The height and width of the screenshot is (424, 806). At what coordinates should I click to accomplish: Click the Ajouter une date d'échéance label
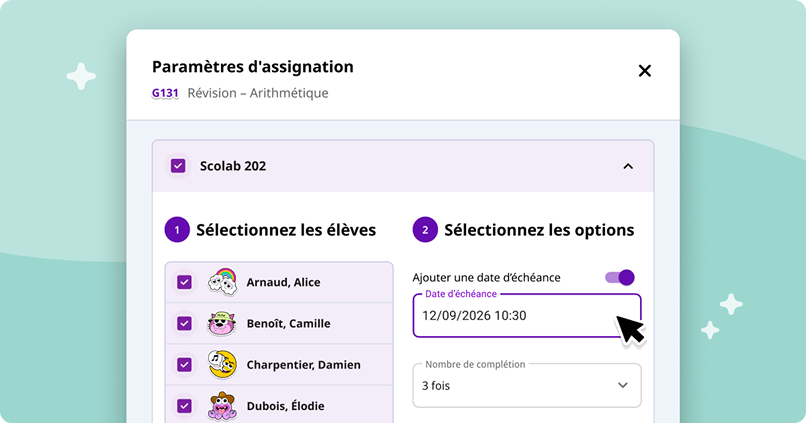486,278
